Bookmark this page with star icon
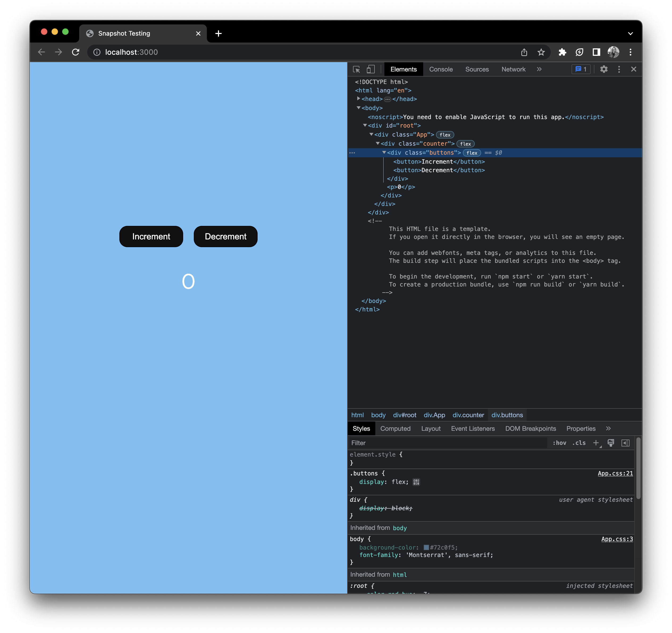Viewport: 672px width, 633px height. click(541, 52)
